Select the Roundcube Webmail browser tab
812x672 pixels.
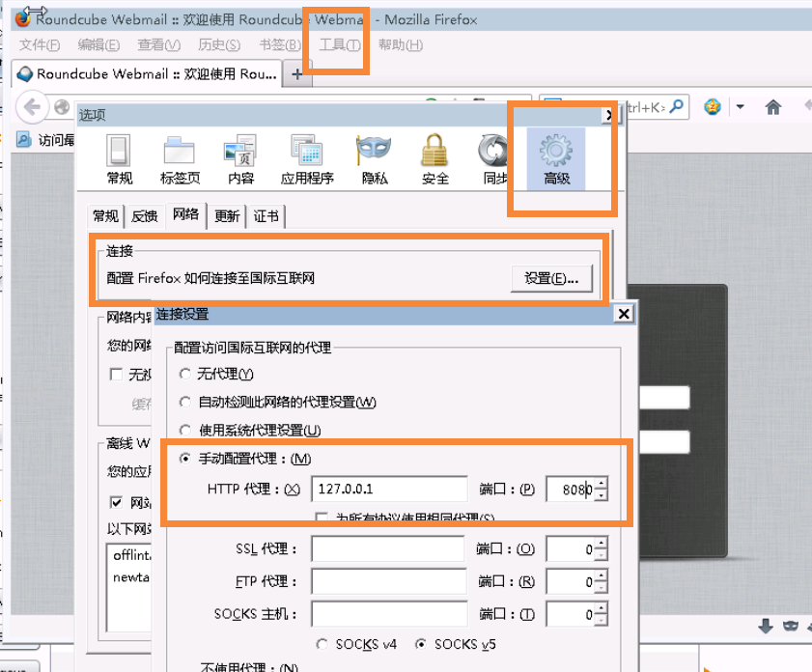(148, 74)
